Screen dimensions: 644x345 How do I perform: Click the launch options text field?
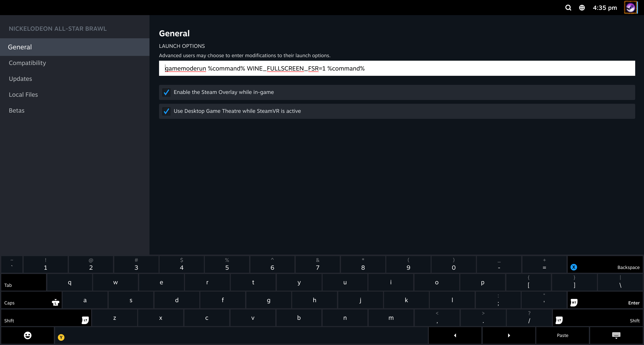point(397,68)
